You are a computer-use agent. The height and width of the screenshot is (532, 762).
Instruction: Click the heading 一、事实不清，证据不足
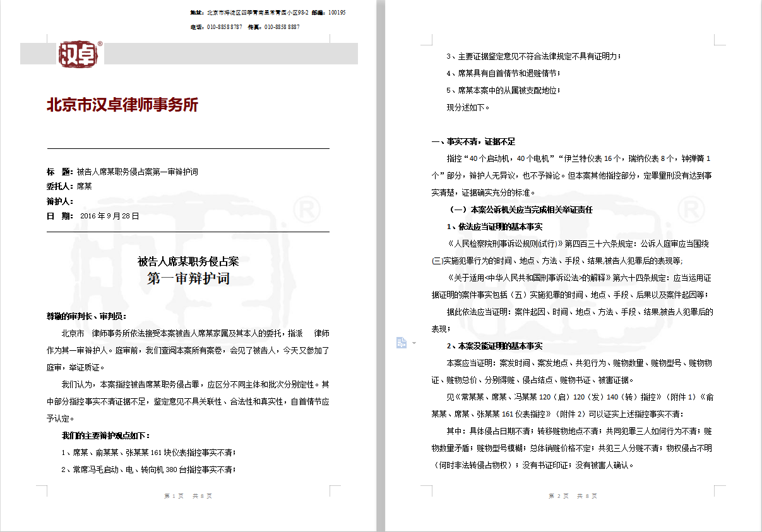pos(473,141)
